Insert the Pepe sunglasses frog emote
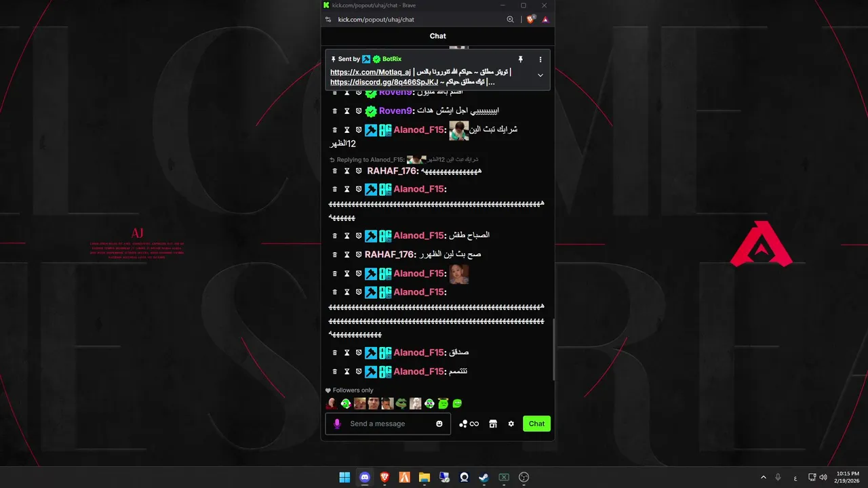 pyautogui.click(x=401, y=404)
